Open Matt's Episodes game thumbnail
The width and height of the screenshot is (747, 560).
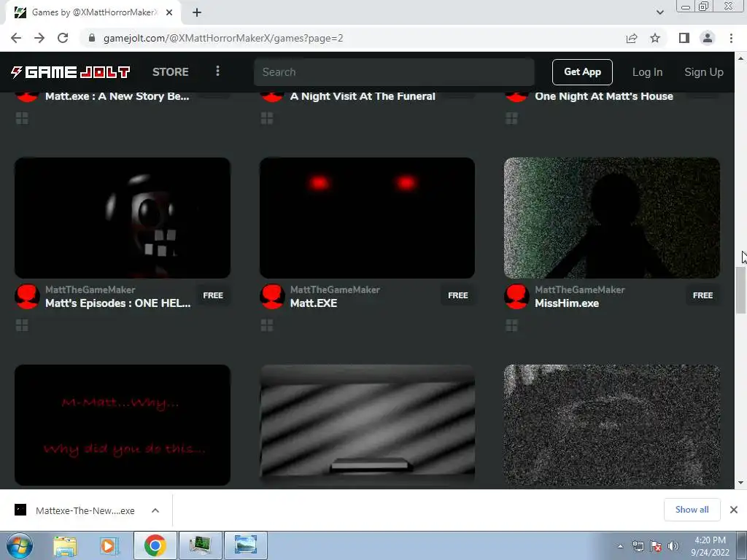pos(123,217)
